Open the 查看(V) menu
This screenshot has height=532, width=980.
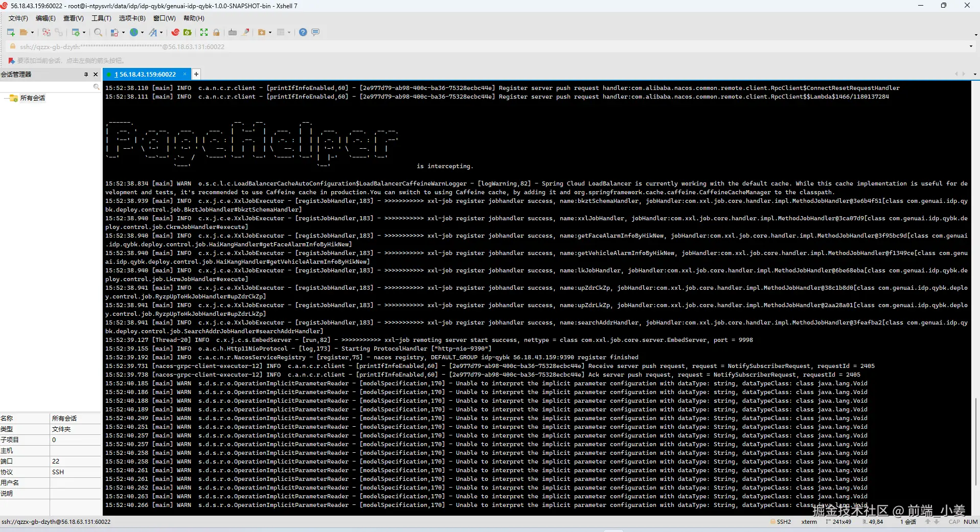tap(74, 18)
